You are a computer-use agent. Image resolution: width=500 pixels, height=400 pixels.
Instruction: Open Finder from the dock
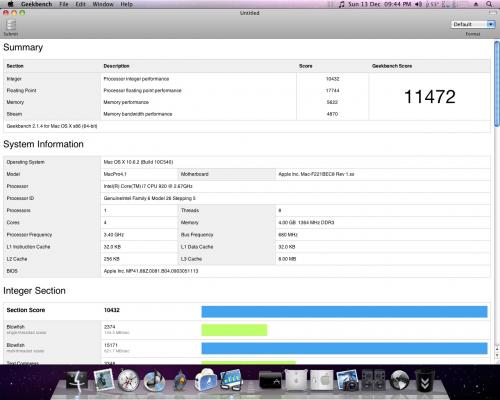[x=76, y=380]
